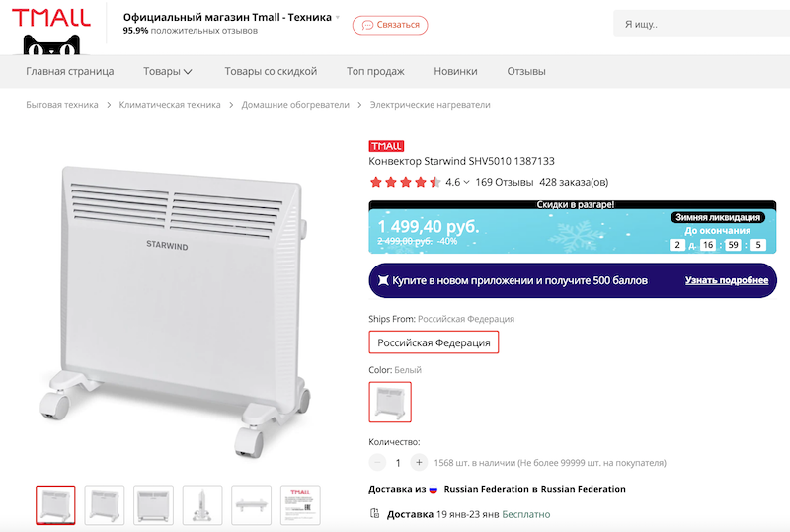The width and height of the screenshot is (790, 532).
Task: Click the minus icon to decrease quantity
Action: tap(377, 462)
